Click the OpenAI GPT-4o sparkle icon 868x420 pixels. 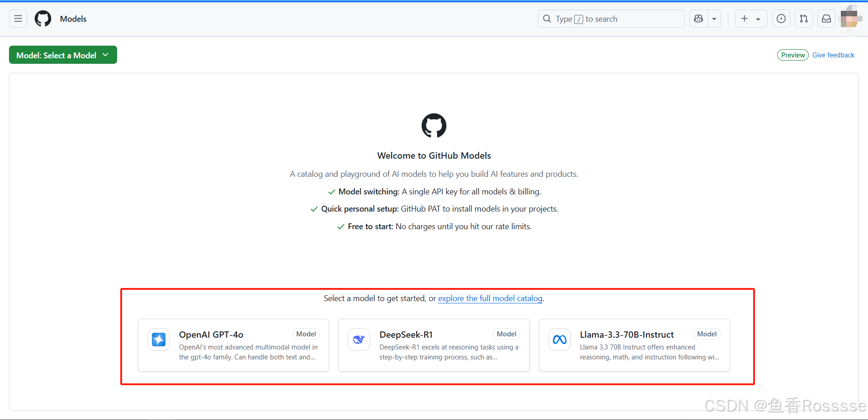point(159,340)
